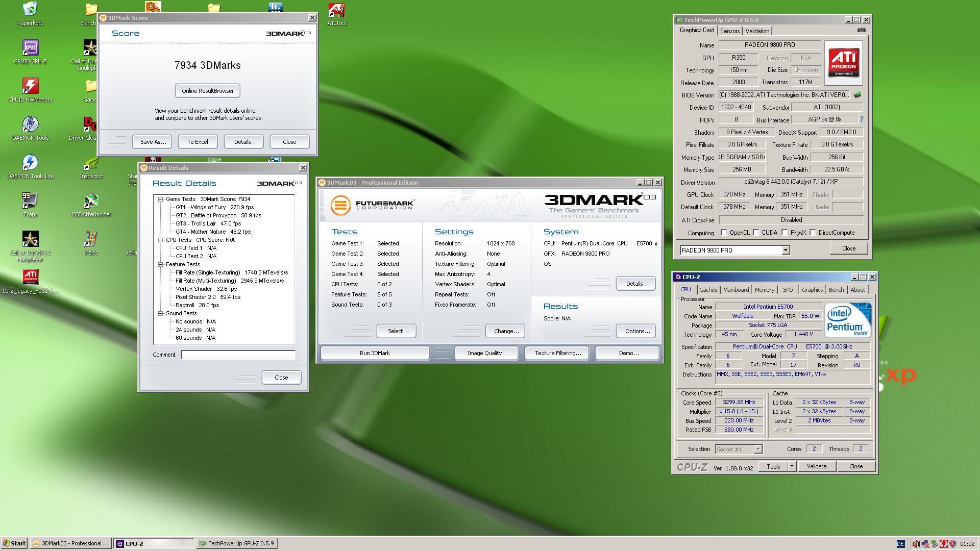This screenshot has height=551, width=980.
Task: Click the System Details... button in 3DMark03
Action: coord(635,284)
